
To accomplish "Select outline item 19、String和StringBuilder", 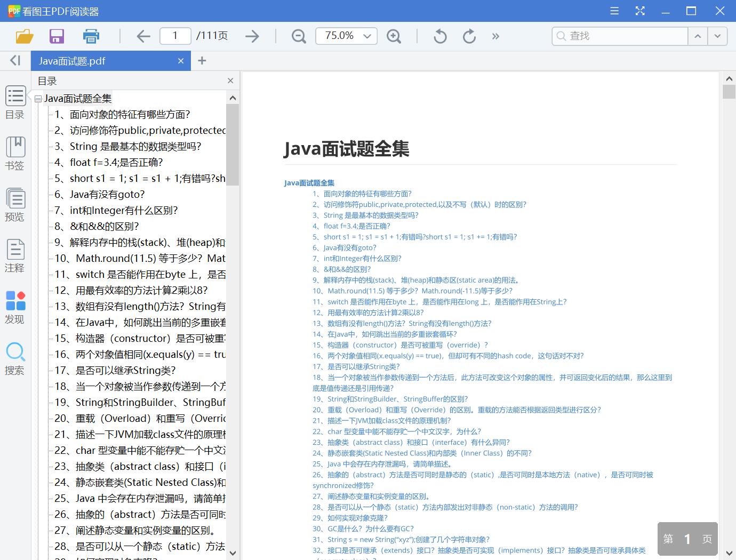I will [x=140, y=403].
